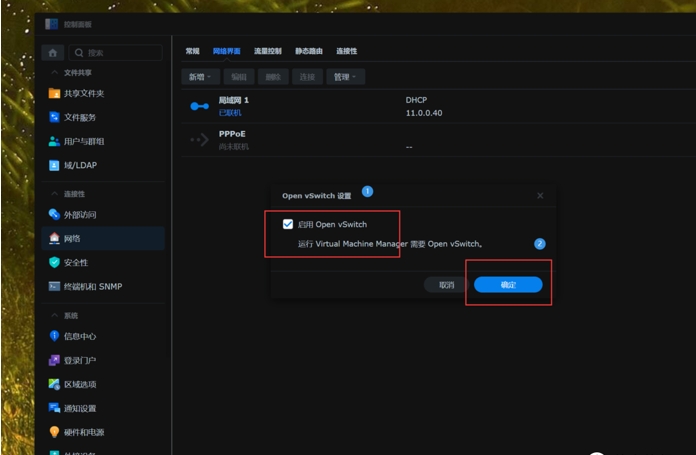
Task: Click the search field in Control Panel
Action: [115, 53]
